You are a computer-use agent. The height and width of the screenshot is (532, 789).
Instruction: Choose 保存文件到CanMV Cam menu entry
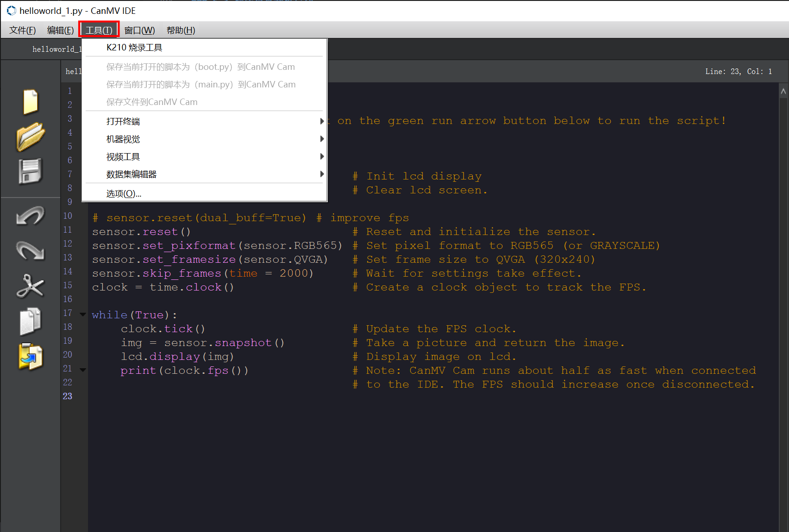(204, 102)
